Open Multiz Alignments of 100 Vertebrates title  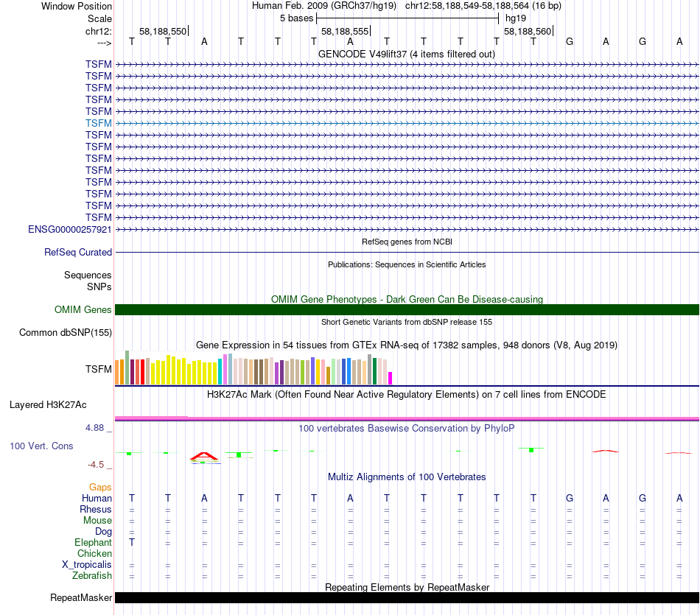tap(407, 477)
